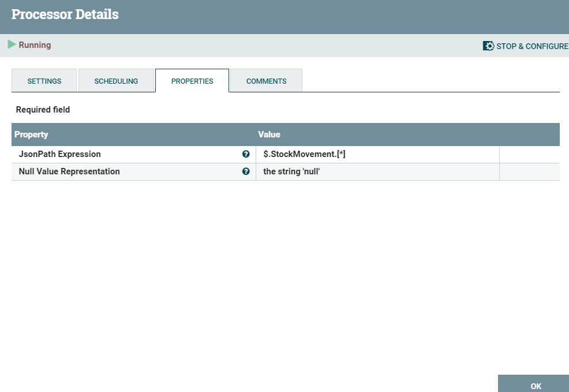Open the SCHEDULING tab
The image size is (569, 392).
117,81
